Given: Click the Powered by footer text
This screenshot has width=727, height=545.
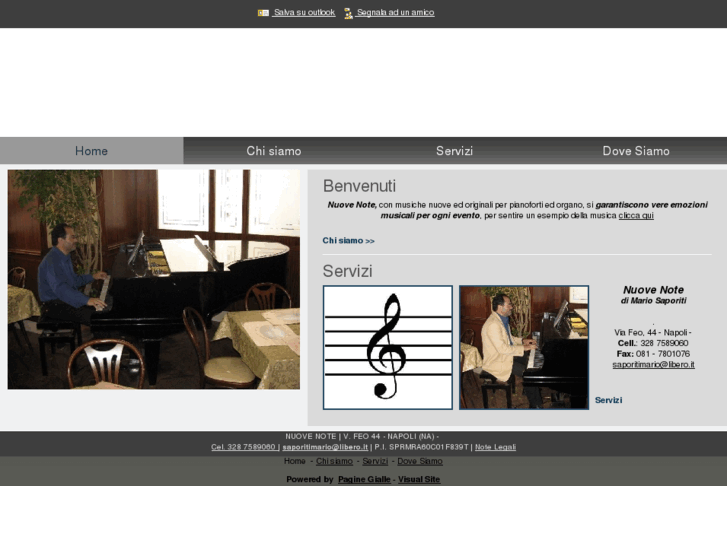Looking at the screenshot, I should click(310, 479).
